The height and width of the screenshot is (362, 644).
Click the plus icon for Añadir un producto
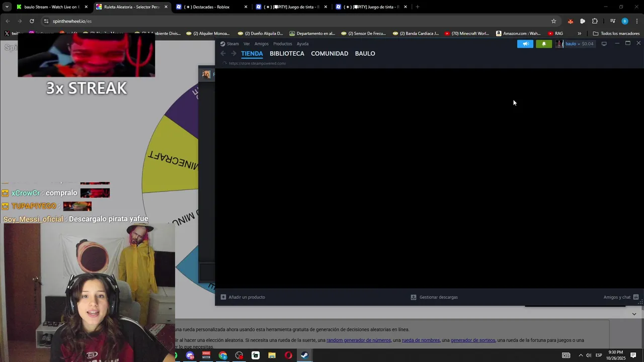click(x=223, y=297)
